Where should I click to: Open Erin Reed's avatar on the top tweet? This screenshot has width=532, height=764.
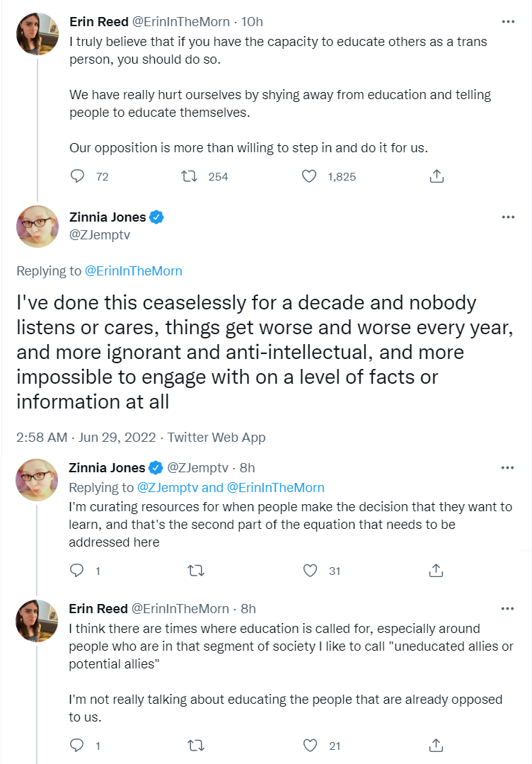click(x=37, y=34)
